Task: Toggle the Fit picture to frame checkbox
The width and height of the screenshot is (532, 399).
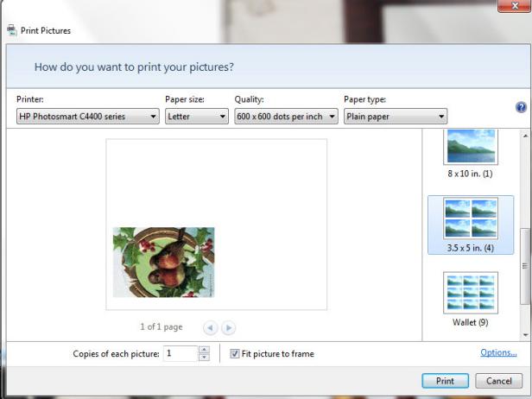Action: [x=234, y=354]
